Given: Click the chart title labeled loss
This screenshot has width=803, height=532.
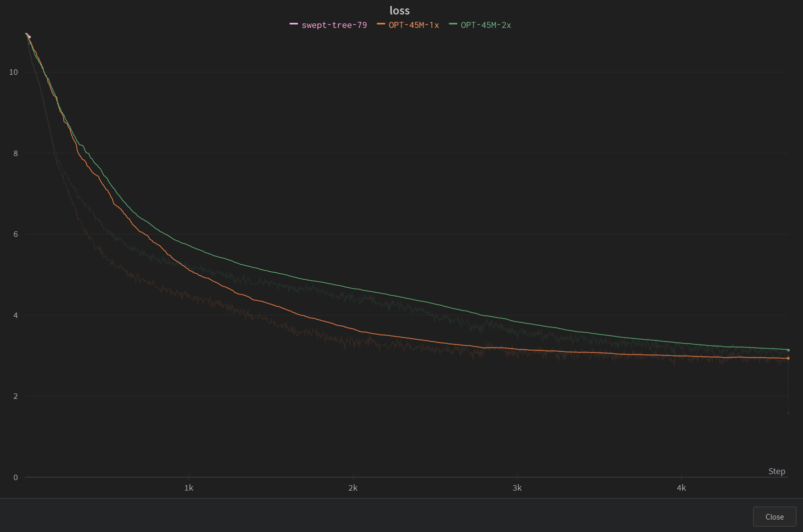Looking at the screenshot, I should [399, 10].
